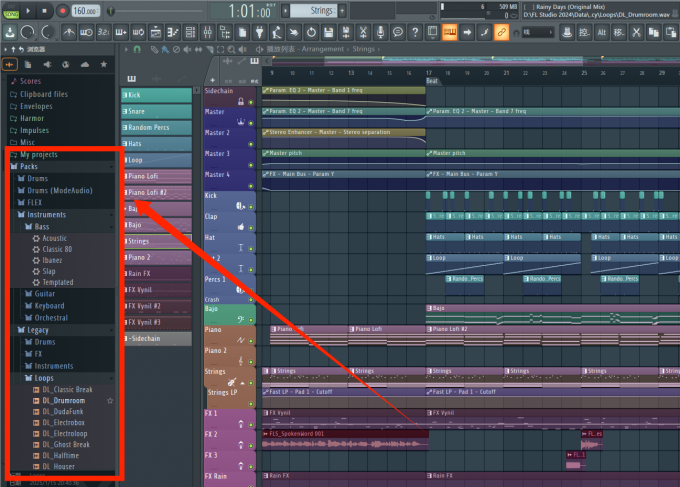Click the stamp tool icon in toolbar
This screenshot has height=487, width=680.
click(x=567, y=32)
